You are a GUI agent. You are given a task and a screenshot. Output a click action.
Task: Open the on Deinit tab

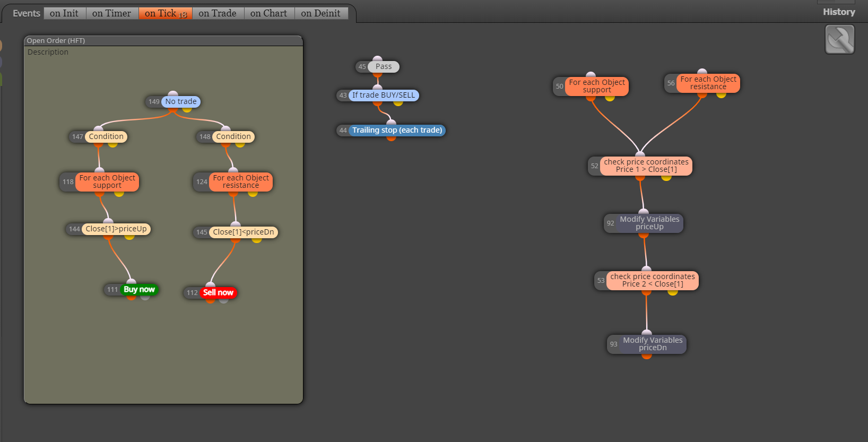click(x=321, y=13)
